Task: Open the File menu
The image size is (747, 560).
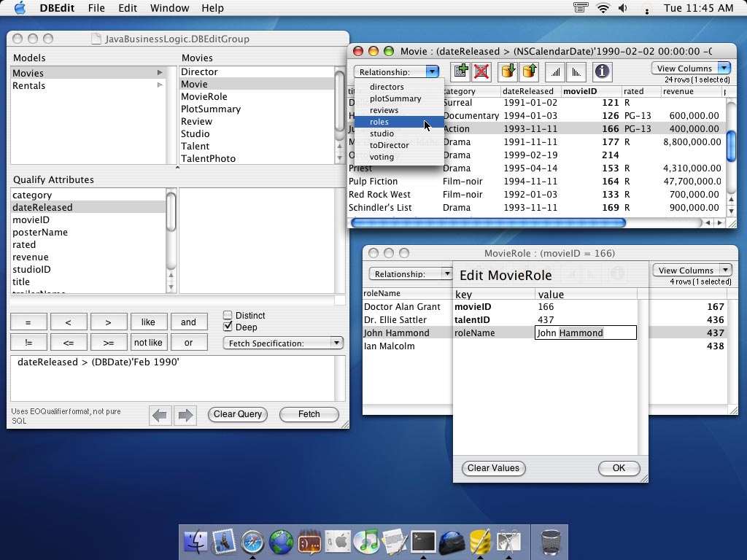Action: [96, 8]
